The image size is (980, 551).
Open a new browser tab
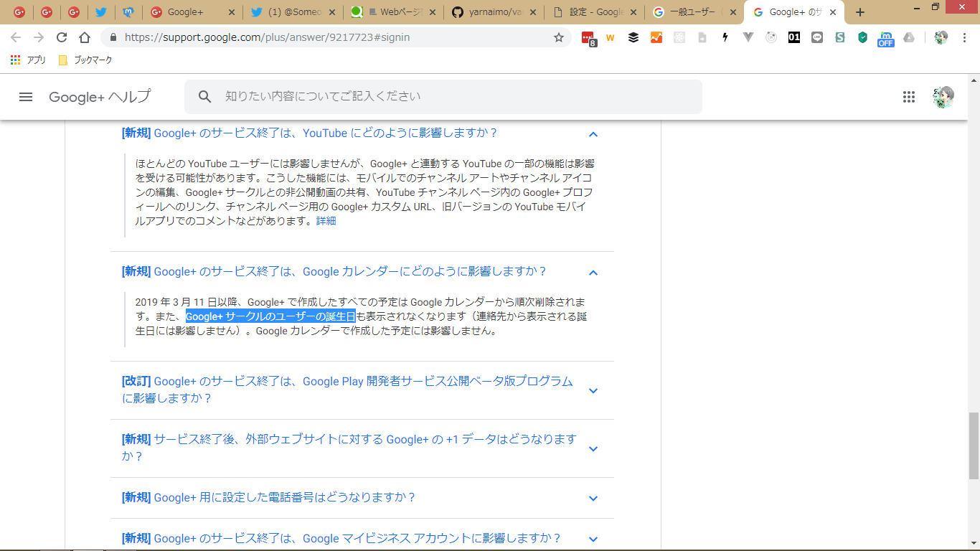860,12
